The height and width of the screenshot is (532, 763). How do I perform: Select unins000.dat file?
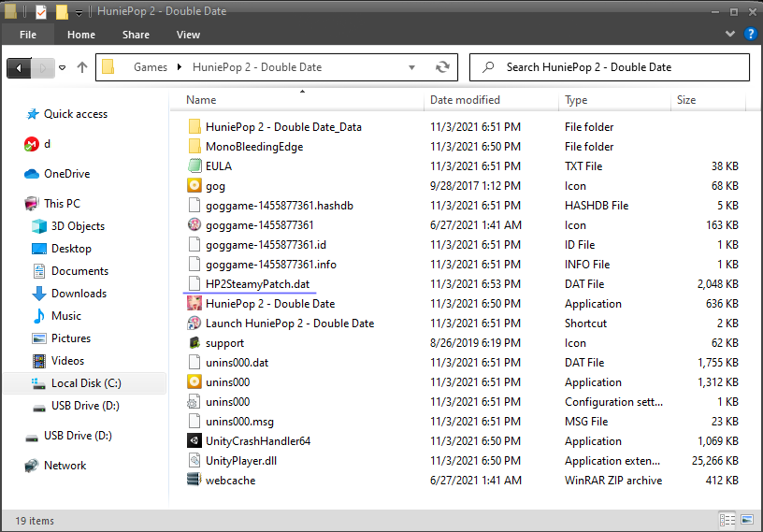237,362
